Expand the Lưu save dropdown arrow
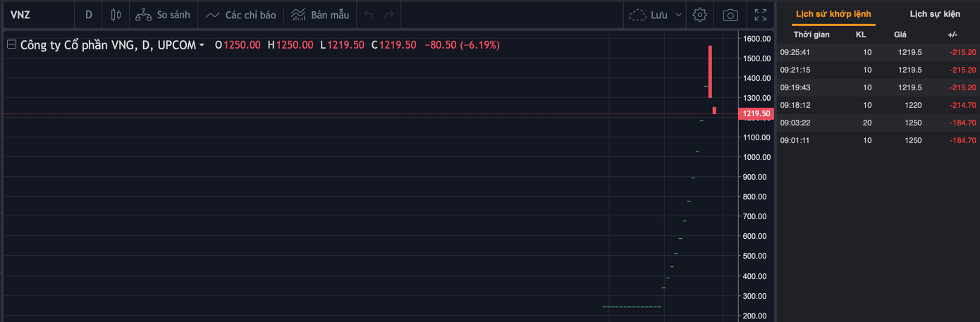The width and height of the screenshot is (980, 322). [679, 15]
